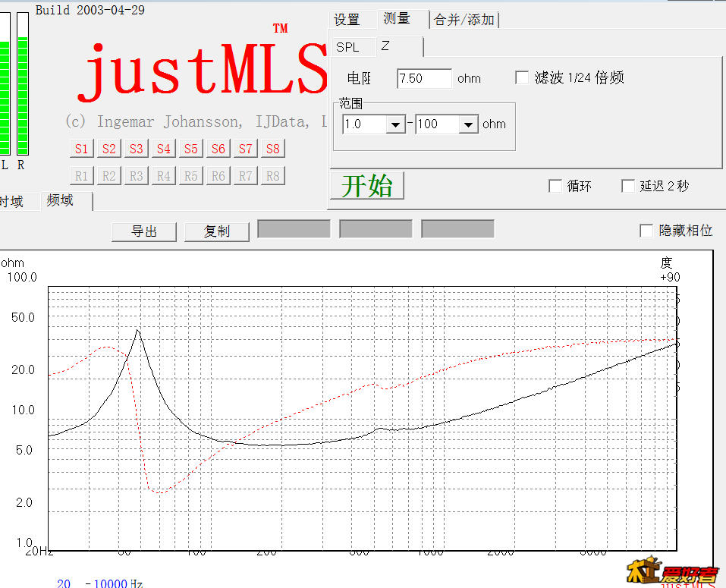726x588 pixels.
Task: Open the SPL measurement tab
Action: (348, 47)
